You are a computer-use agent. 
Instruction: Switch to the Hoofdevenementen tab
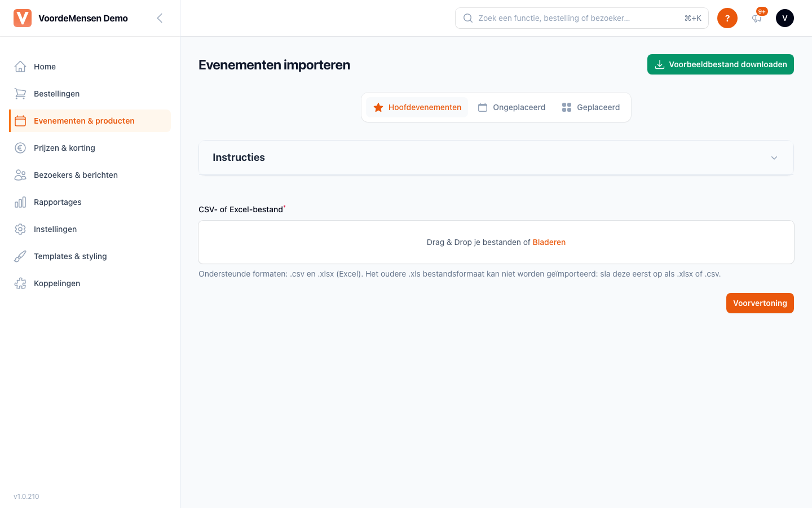[x=417, y=107]
